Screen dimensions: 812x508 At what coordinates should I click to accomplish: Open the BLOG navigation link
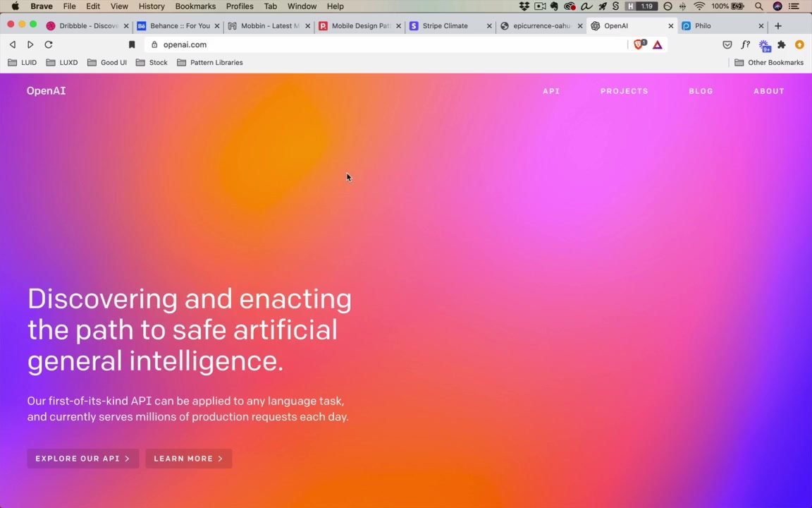pos(701,91)
